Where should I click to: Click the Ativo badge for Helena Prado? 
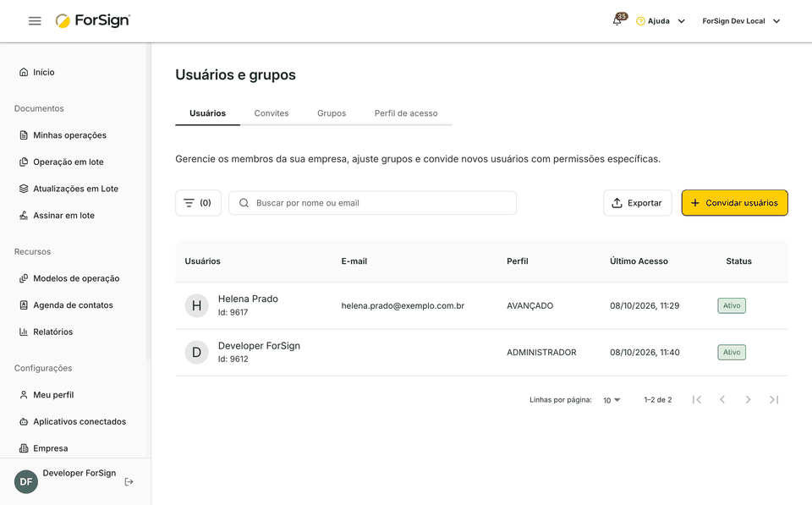point(732,305)
